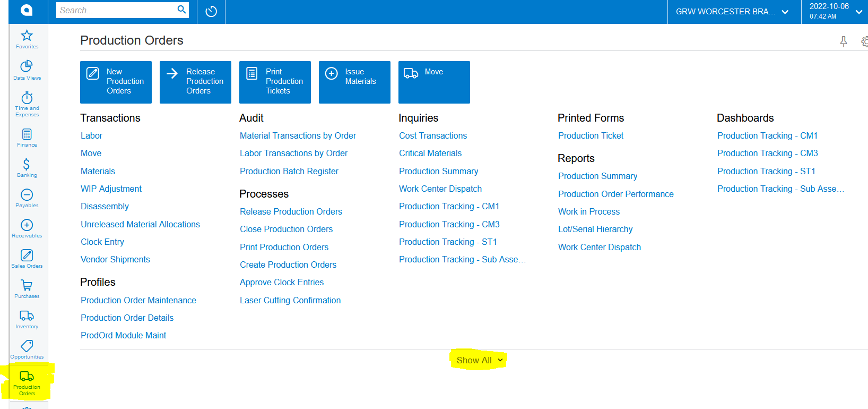Image resolution: width=868 pixels, height=409 pixels.
Task: Open Sales Orders in the sidebar
Action: tap(27, 258)
